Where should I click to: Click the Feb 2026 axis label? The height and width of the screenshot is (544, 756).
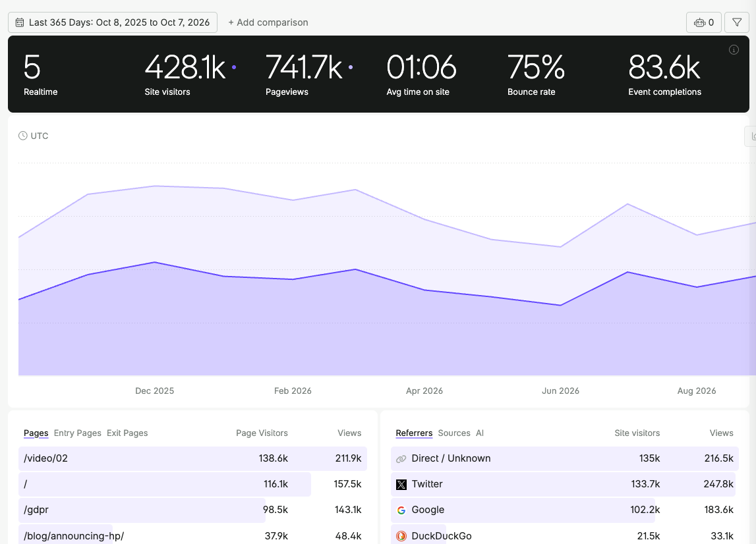pyautogui.click(x=293, y=391)
